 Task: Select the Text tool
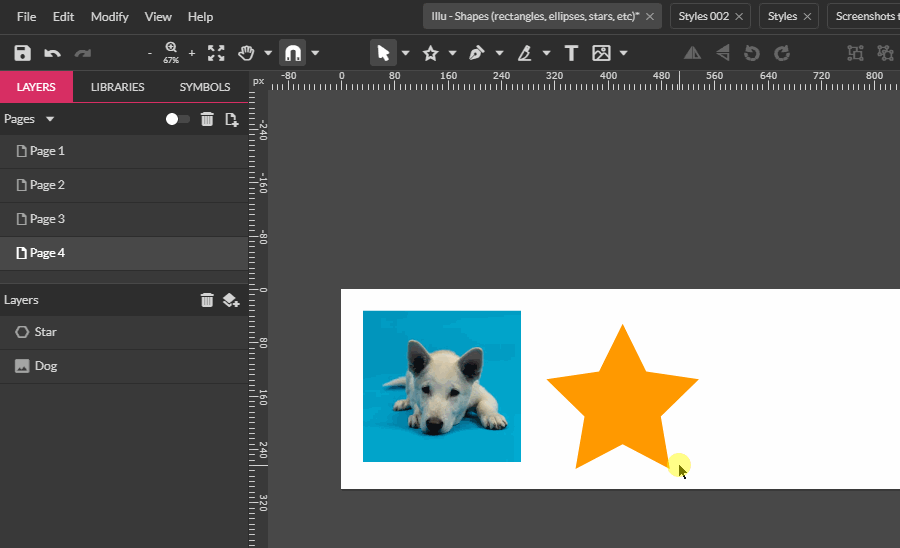click(x=571, y=53)
